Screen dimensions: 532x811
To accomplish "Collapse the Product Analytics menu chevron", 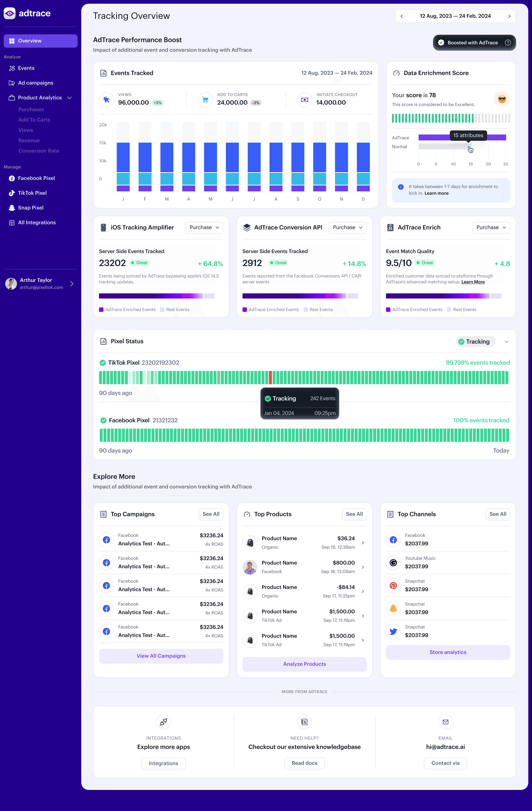I will [x=69, y=98].
